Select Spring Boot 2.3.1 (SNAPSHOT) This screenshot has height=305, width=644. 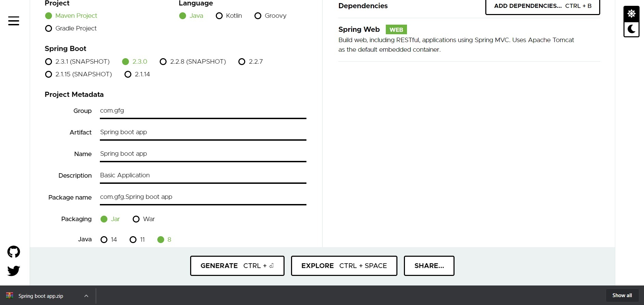click(77, 62)
